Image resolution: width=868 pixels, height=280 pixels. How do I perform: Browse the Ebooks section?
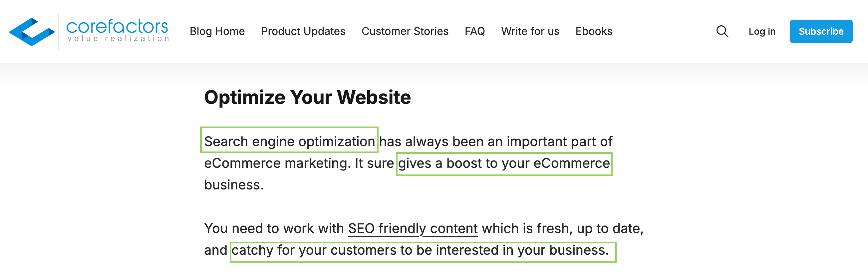tap(594, 31)
